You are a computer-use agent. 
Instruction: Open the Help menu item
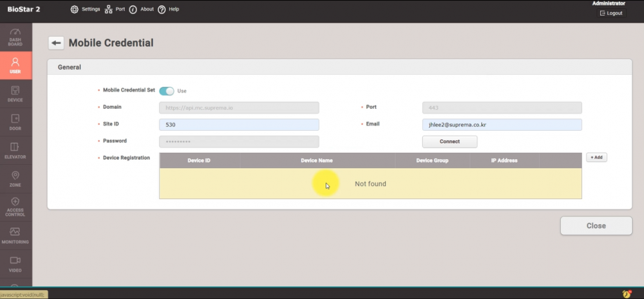169,10
